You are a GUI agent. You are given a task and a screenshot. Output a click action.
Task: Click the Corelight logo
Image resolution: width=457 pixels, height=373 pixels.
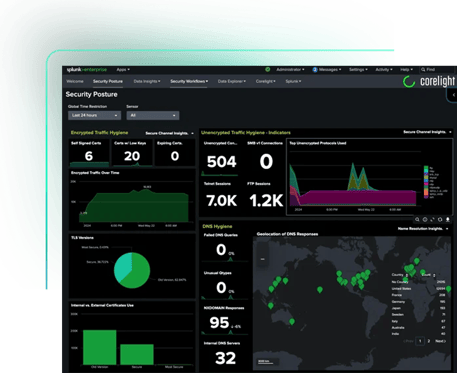429,81
